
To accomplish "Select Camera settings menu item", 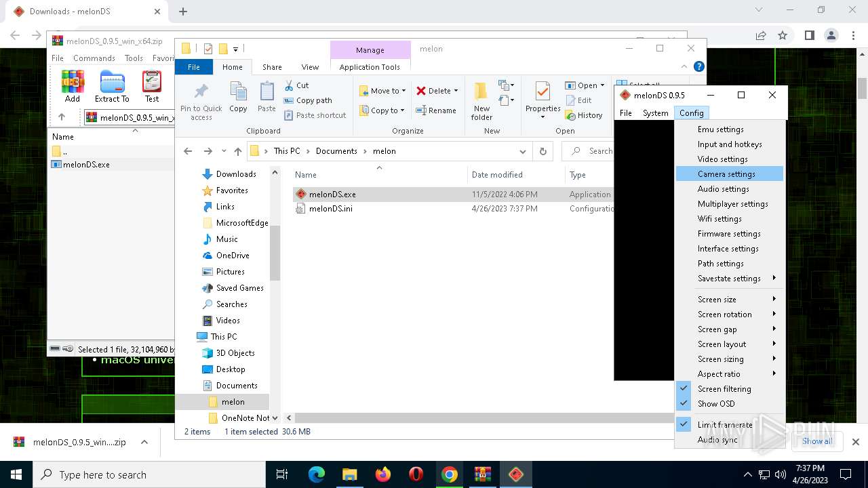I will pyautogui.click(x=730, y=174).
